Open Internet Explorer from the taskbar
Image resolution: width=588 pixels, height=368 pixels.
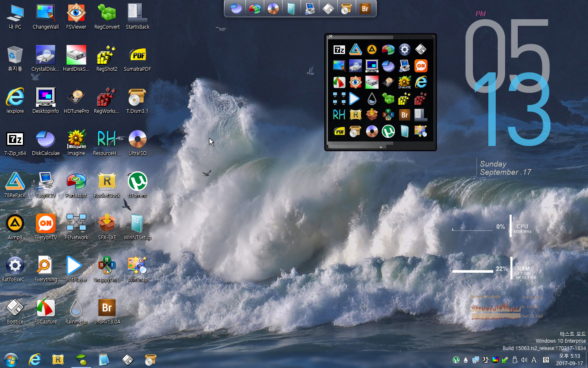coord(35,360)
